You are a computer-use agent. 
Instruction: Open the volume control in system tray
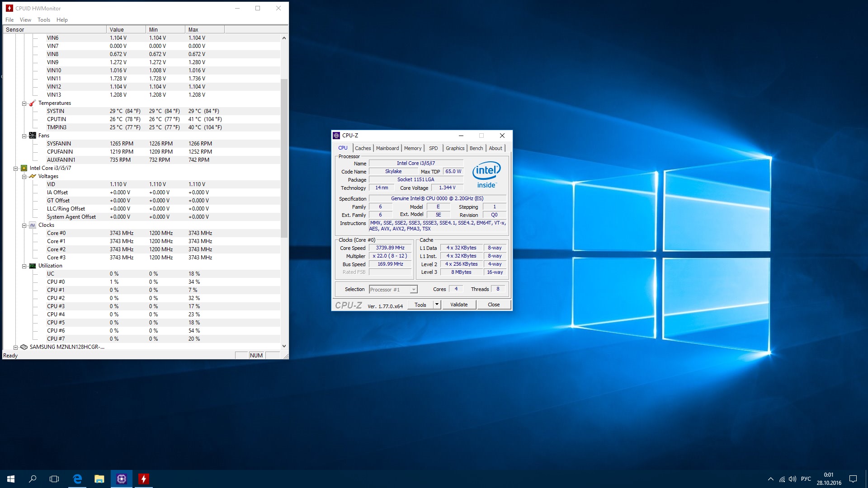point(792,479)
